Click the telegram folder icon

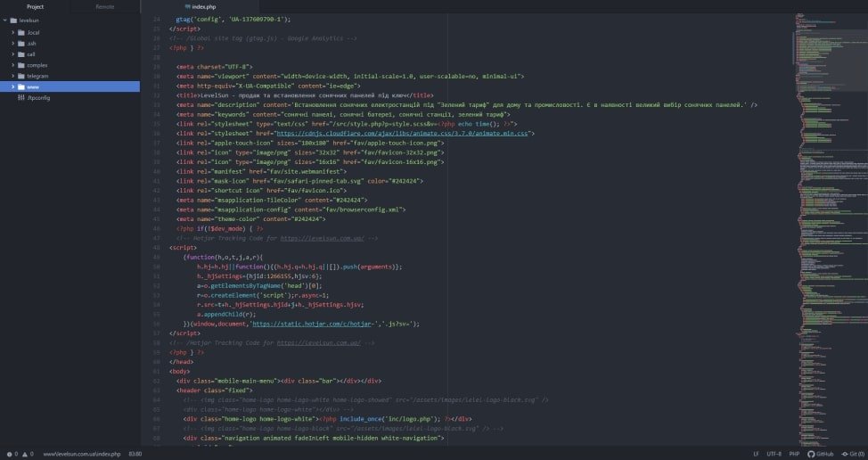pos(21,76)
